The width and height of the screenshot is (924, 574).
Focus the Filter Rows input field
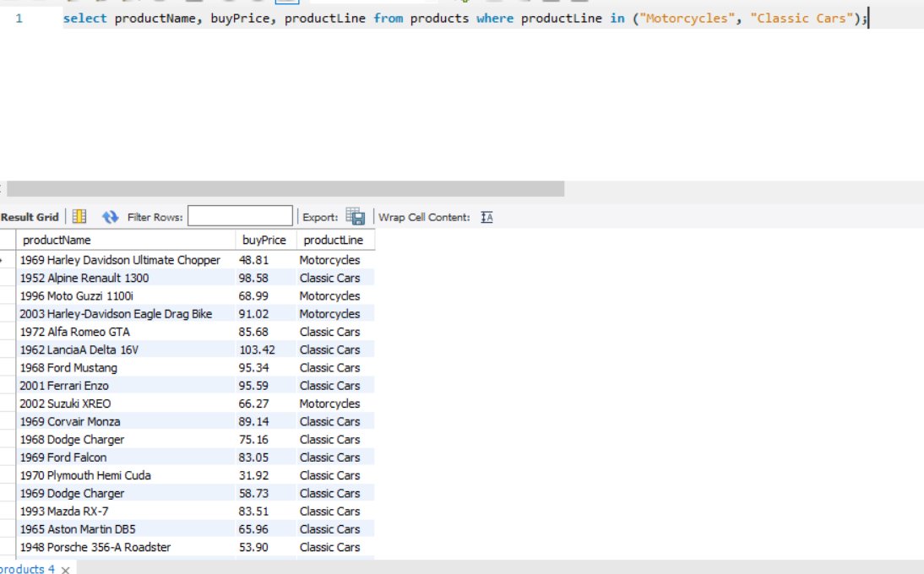click(240, 216)
